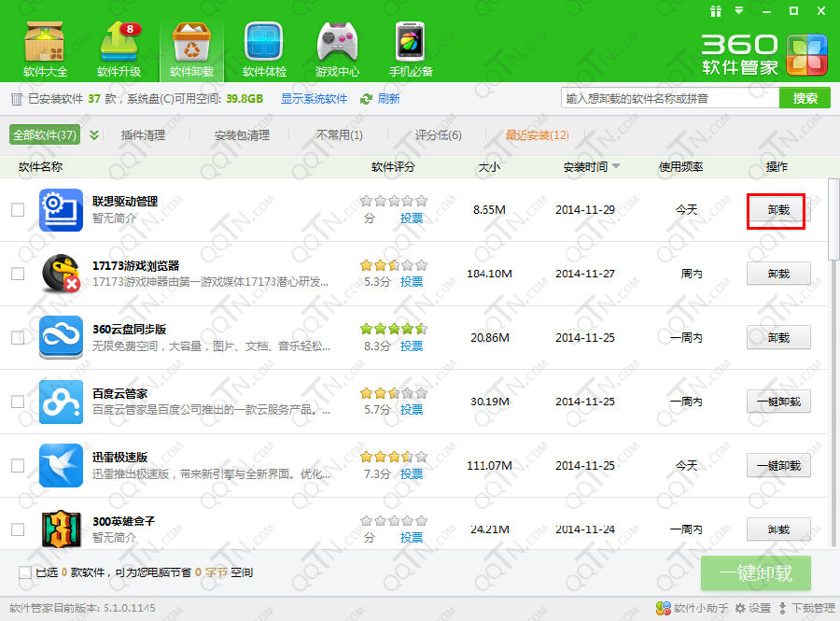Click the 刷新 refresh icon

(x=367, y=99)
